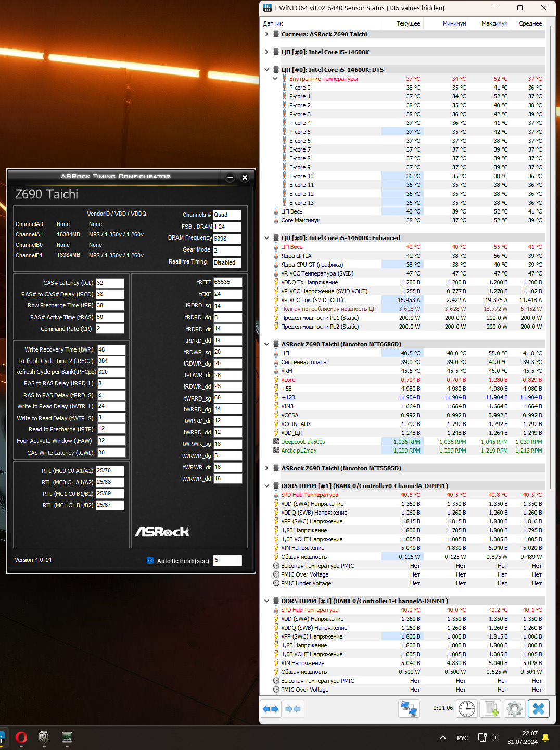Click the DRAM Frequency field showing 6398
560x750 pixels.
pos(227,239)
